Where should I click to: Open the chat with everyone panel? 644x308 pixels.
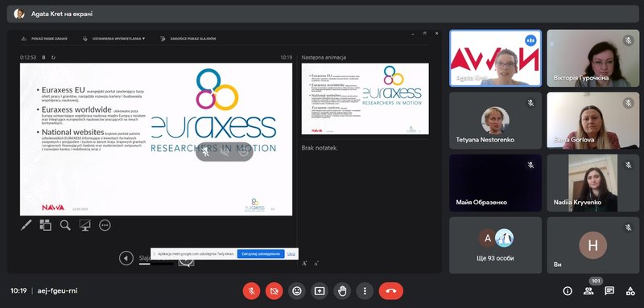pyautogui.click(x=609, y=291)
